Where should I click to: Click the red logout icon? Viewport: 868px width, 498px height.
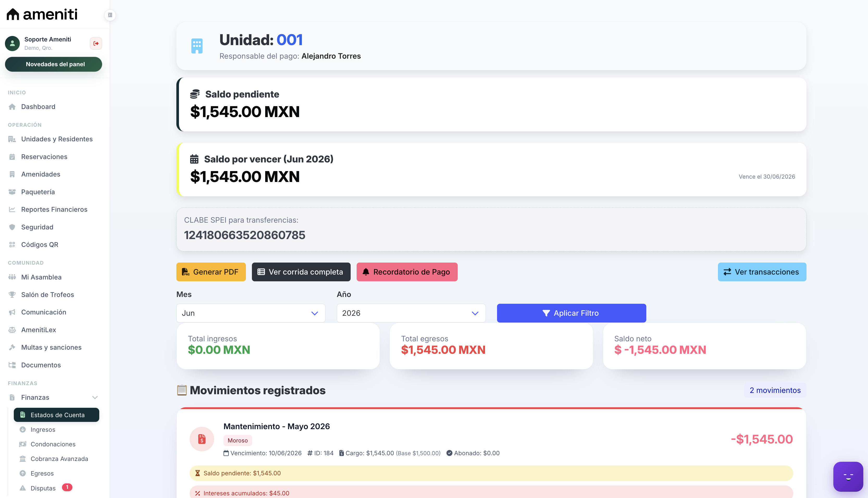pos(96,44)
